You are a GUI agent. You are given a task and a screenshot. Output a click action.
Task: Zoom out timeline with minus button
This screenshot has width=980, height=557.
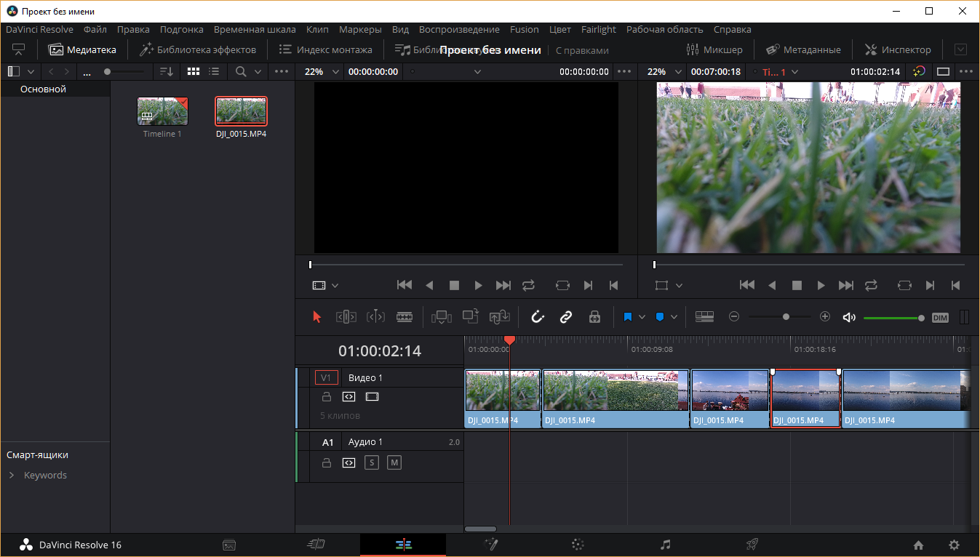(734, 317)
